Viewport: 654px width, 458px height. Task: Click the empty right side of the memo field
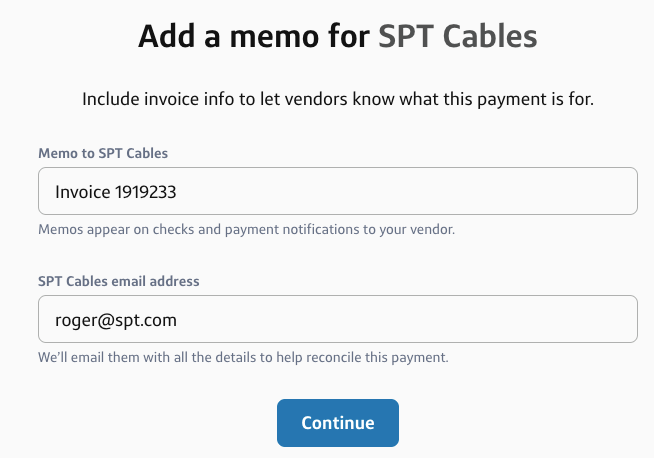[500, 191]
